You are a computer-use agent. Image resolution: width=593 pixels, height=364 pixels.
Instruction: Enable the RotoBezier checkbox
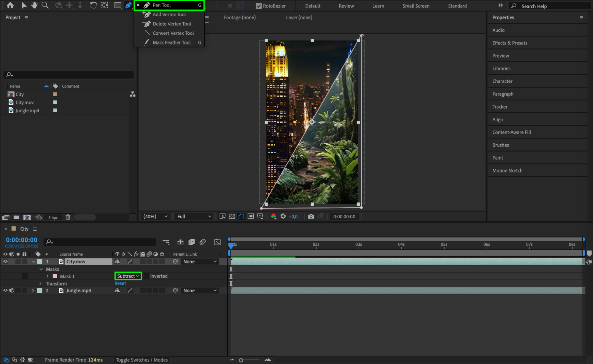tap(259, 6)
